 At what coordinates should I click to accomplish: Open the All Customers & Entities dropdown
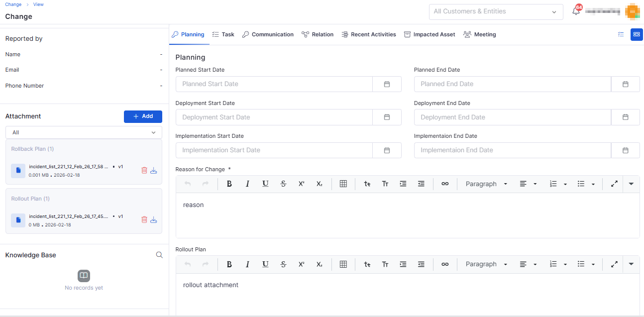click(x=496, y=11)
